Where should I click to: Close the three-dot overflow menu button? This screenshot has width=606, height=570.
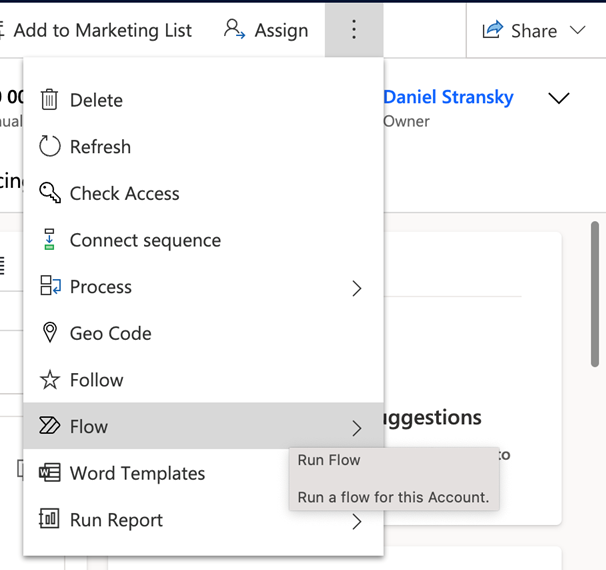354,30
